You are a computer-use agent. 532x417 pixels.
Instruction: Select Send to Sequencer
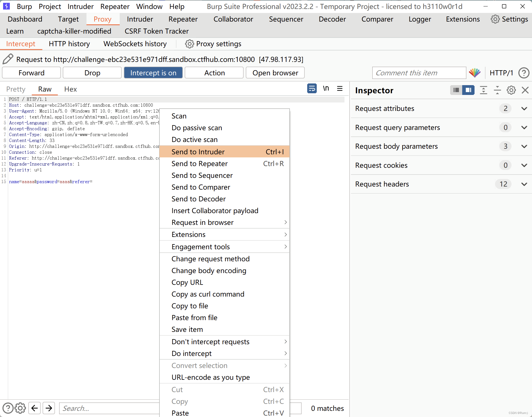225,175
